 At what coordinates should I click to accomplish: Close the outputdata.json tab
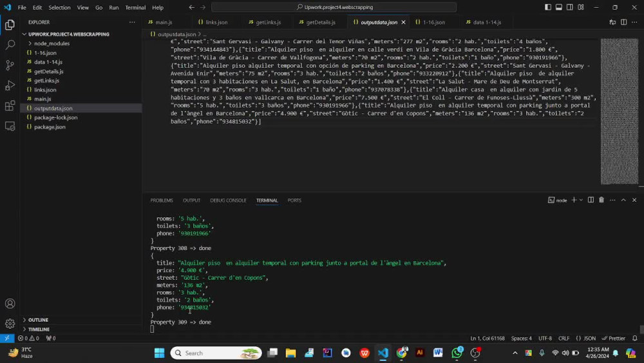click(403, 22)
